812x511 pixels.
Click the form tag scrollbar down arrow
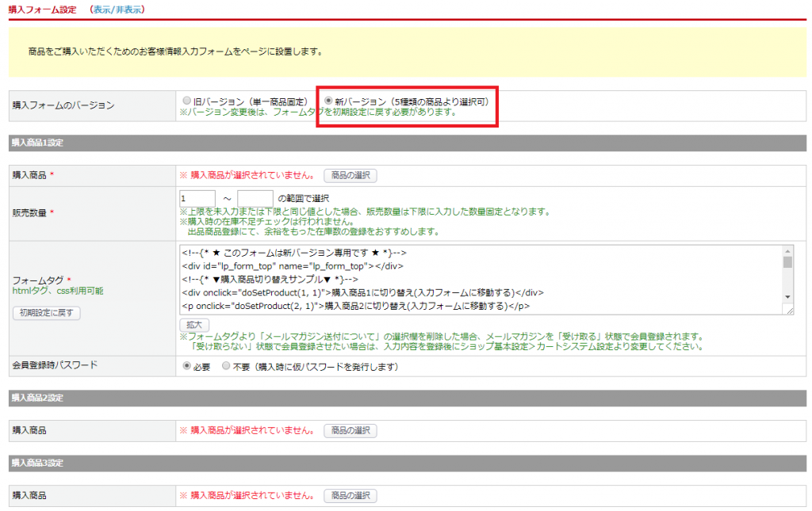coord(787,297)
